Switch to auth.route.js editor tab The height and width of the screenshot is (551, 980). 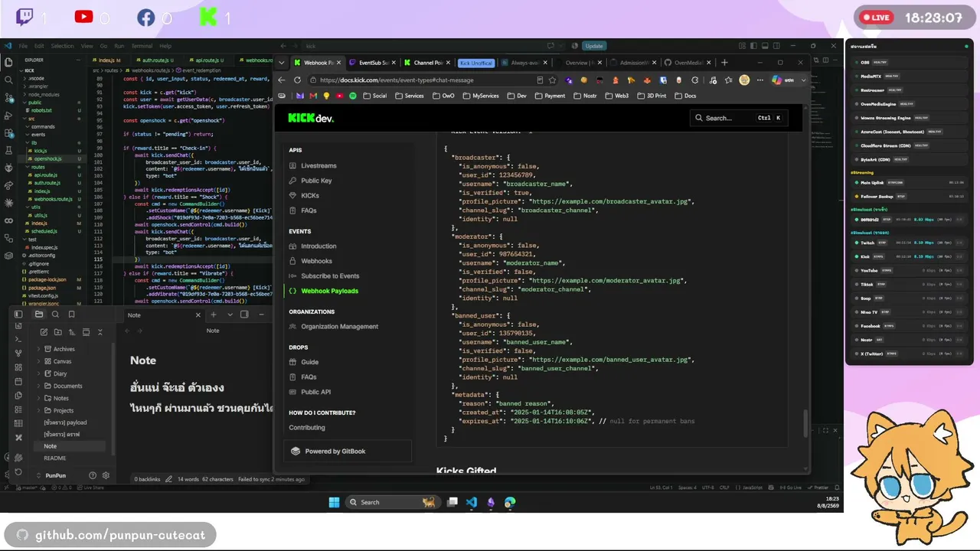tap(155, 60)
